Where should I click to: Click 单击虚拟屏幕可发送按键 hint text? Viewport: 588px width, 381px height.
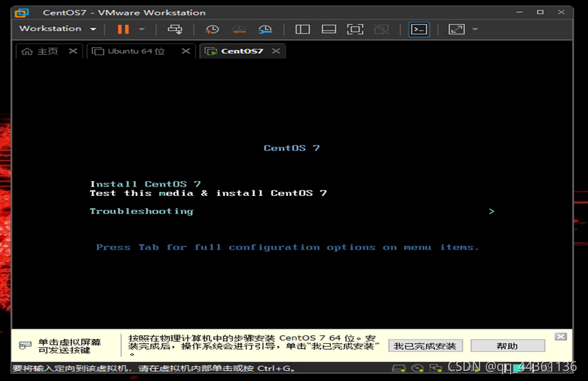click(69, 346)
